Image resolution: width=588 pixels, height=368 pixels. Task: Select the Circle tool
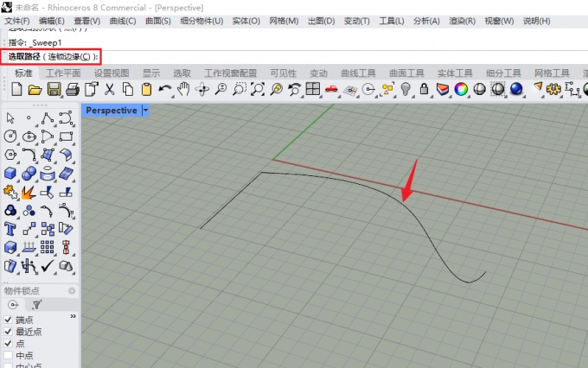tap(10, 136)
